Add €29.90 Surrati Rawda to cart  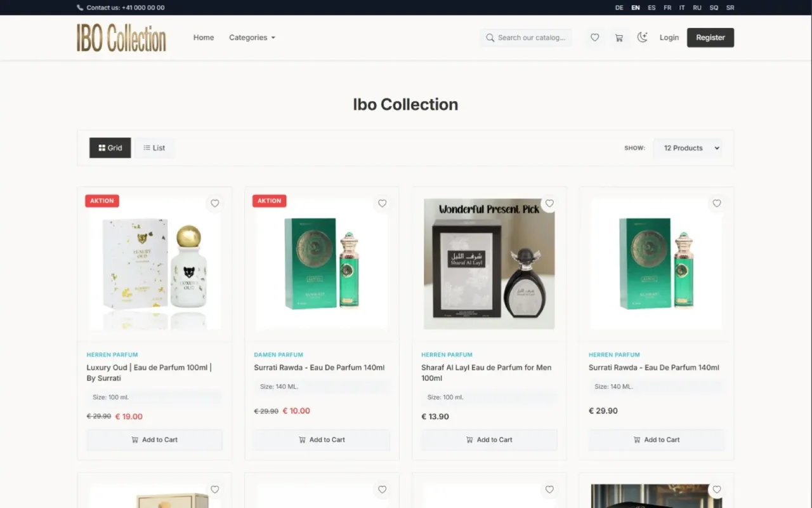tap(657, 439)
